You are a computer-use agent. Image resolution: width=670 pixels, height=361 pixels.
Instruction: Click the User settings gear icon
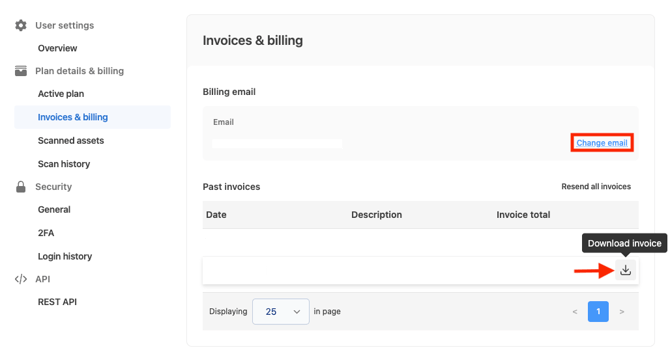(21, 25)
